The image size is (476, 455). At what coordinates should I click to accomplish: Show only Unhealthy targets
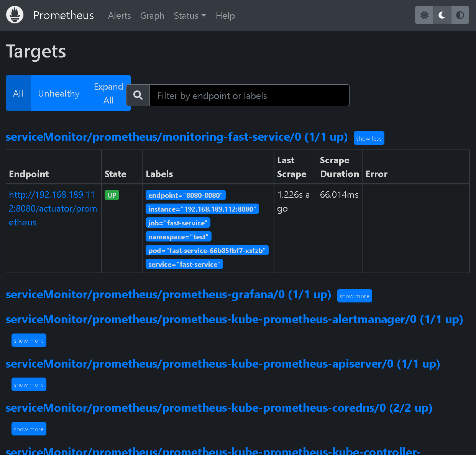click(59, 93)
